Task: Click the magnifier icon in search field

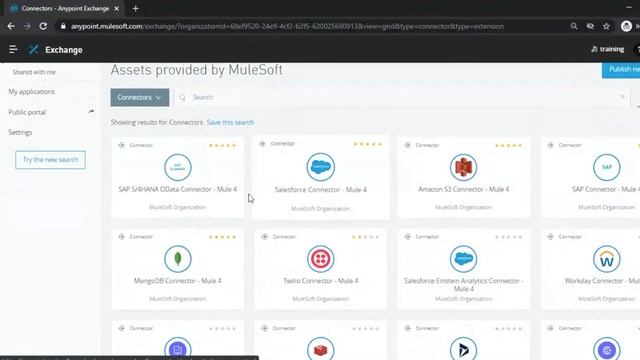Action: (x=182, y=97)
